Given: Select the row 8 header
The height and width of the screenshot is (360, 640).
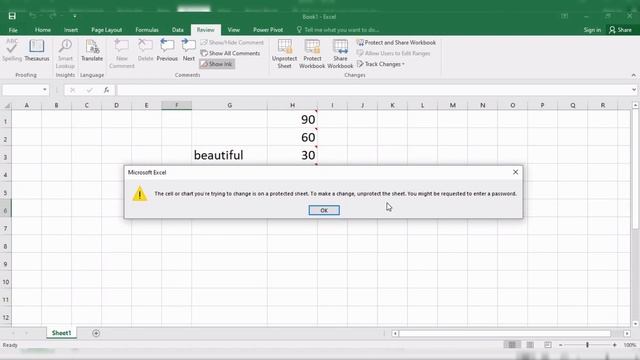Looking at the screenshot, I should tap(6, 246).
